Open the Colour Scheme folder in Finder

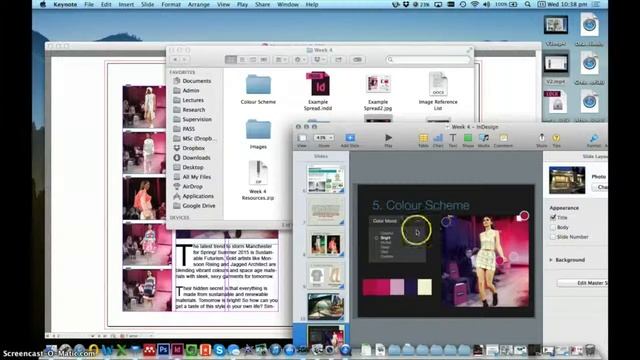258,89
